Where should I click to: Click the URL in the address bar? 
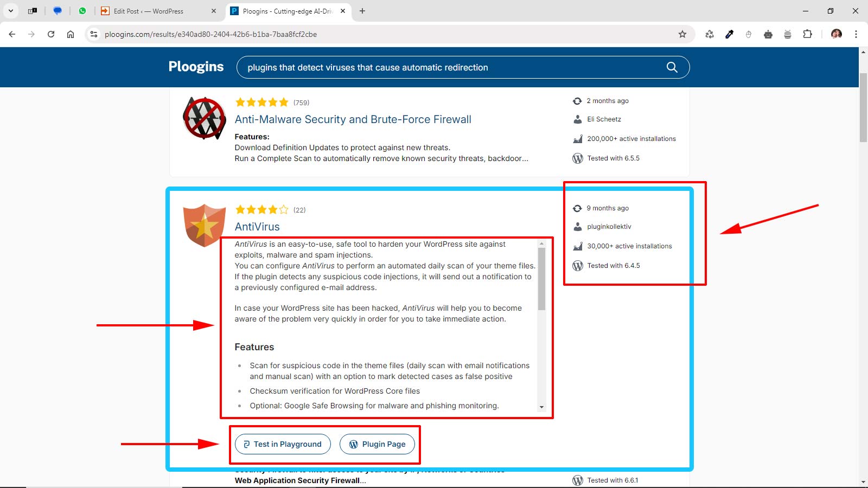pyautogui.click(x=210, y=34)
